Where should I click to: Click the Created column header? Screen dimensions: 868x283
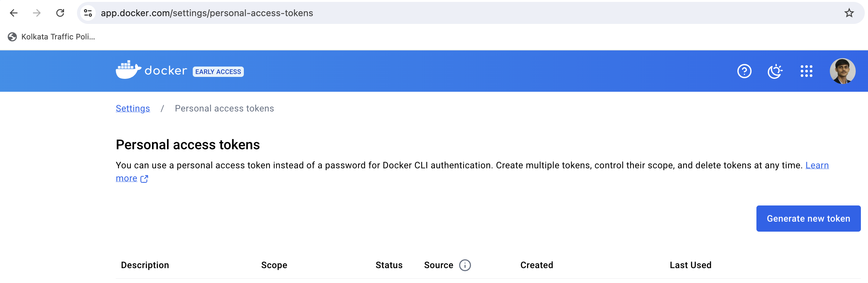pos(537,265)
